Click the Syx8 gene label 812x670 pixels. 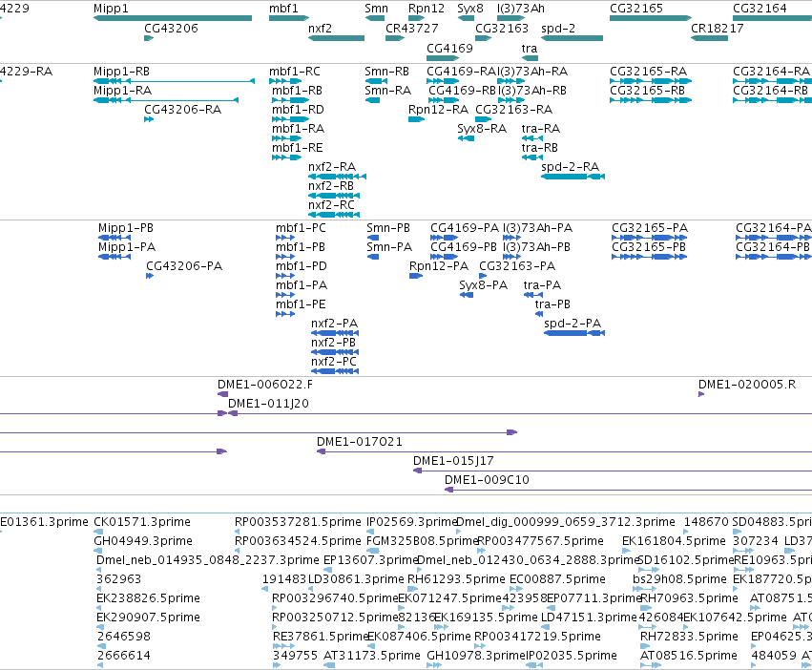click(x=470, y=9)
